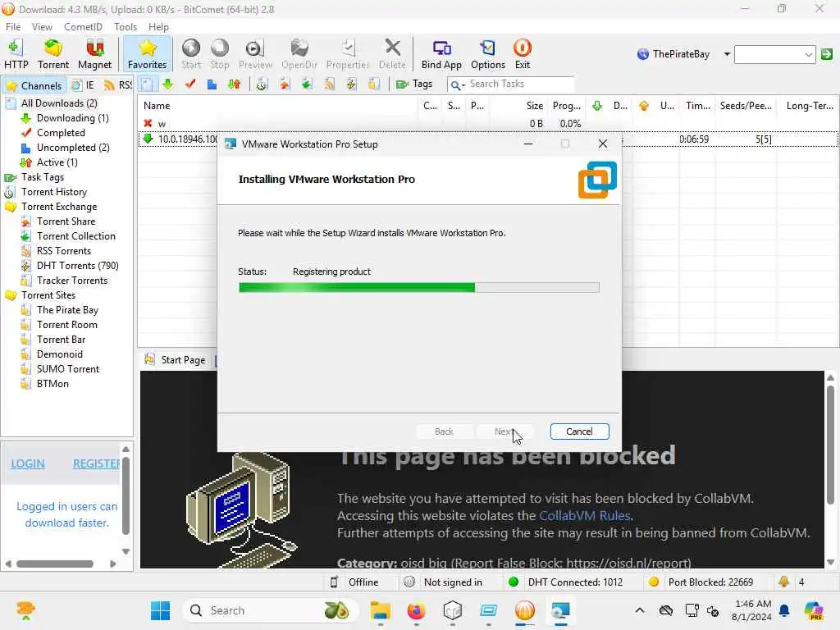The image size is (840, 630).
Task: Click into Search Tasks field
Action: [519, 84]
